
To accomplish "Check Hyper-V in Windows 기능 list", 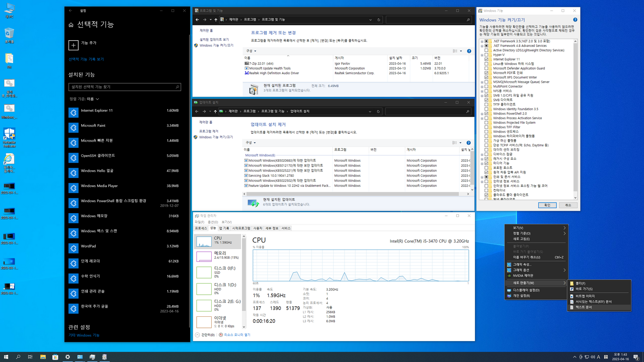I will tap(486, 55).
